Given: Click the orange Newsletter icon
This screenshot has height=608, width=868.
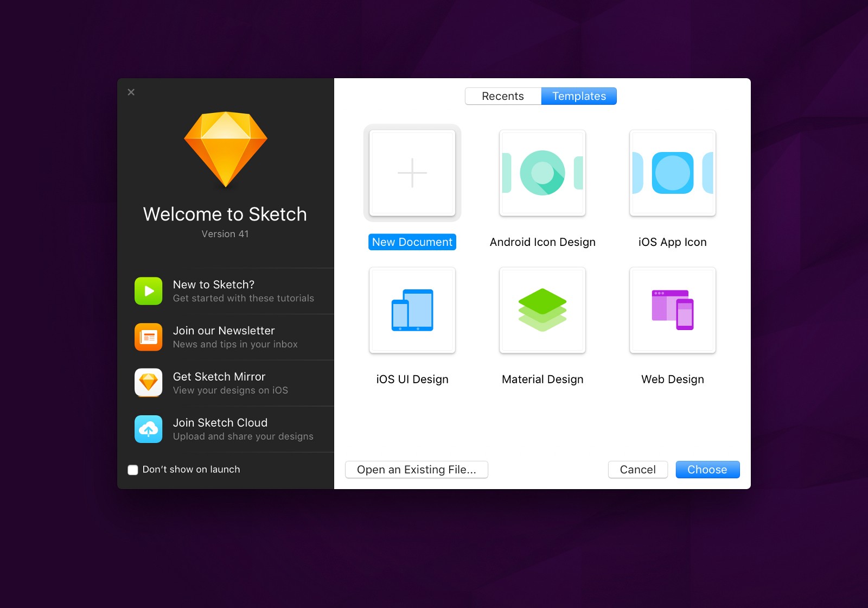Looking at the screenshot, I should 149,337.
